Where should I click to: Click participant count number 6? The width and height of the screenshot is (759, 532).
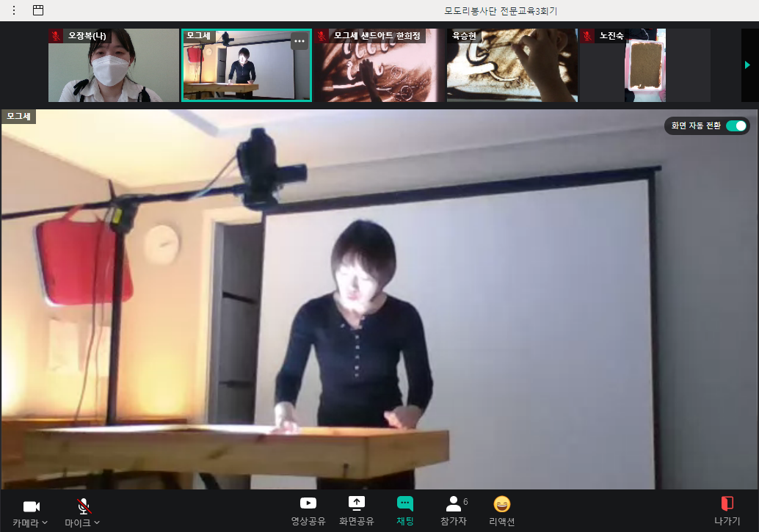coord(465,501)
